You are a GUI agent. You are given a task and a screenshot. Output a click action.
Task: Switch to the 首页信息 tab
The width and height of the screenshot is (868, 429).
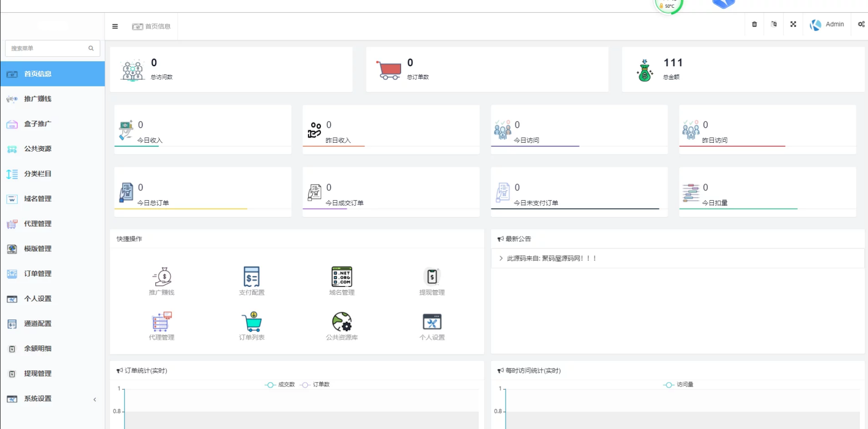pos(152,26)
